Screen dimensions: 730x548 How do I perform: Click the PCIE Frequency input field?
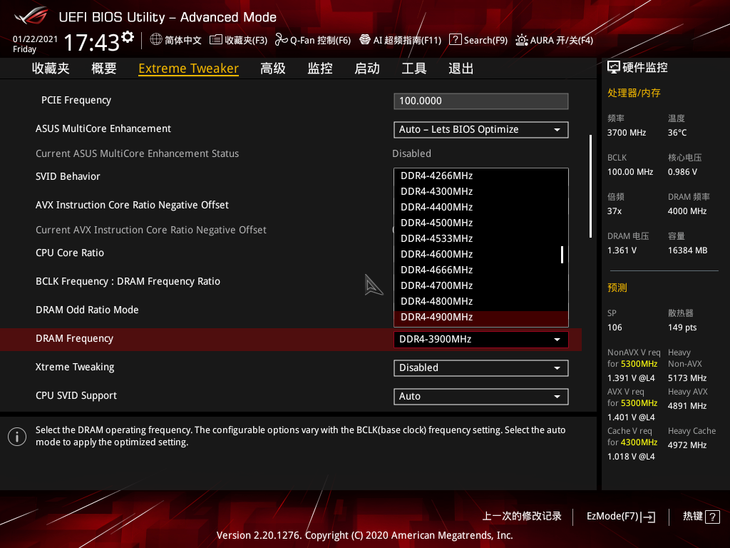pyautogui.click(x=480, y=101)
